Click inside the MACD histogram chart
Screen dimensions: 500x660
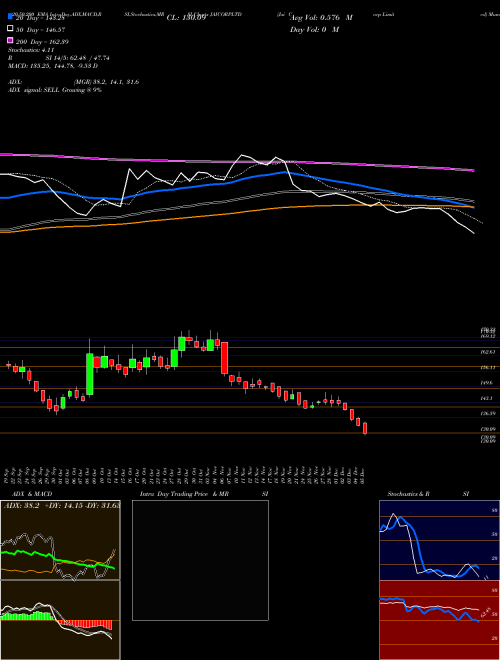pos(60,620)
